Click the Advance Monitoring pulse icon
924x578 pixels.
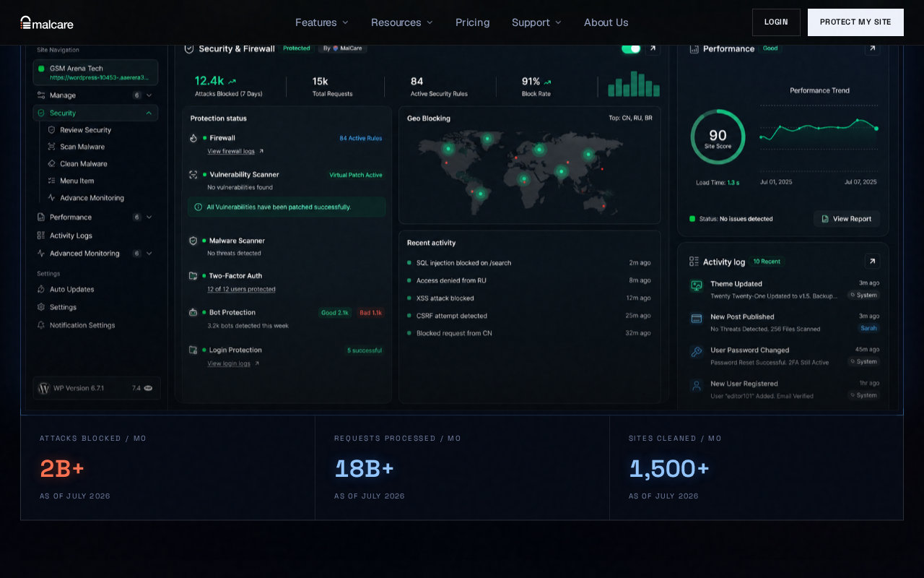pyautogui.click(x=51, y=197)
